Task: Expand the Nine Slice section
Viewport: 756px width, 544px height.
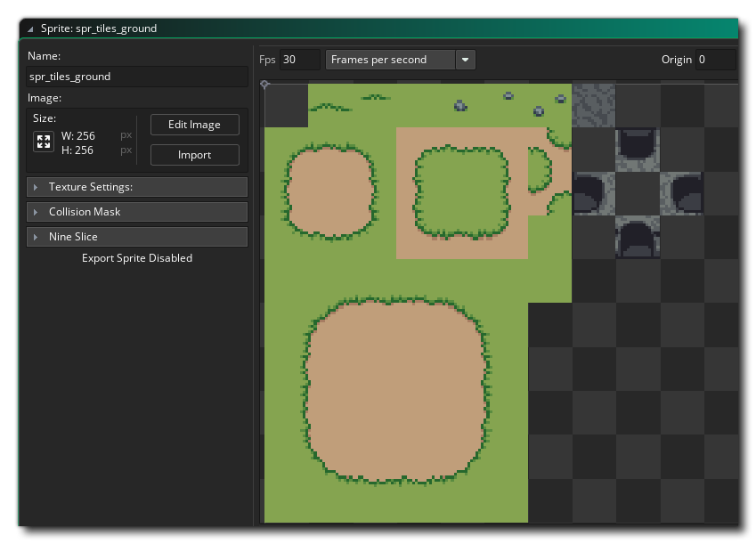Action: [x=137, y=237]
